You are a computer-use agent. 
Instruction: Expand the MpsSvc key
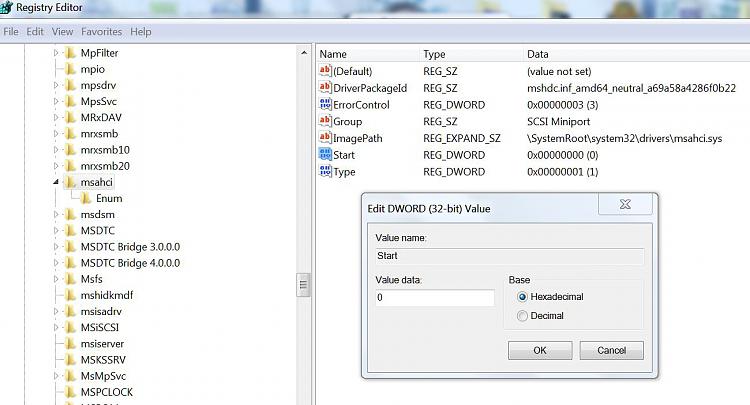[56, 101]
